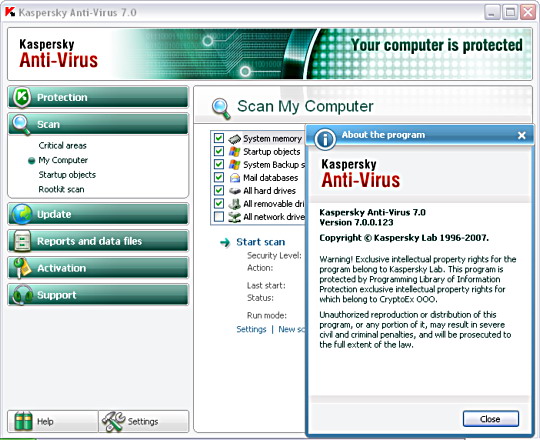Uncheck the Startup objects checkbox

tap(219, 151)
